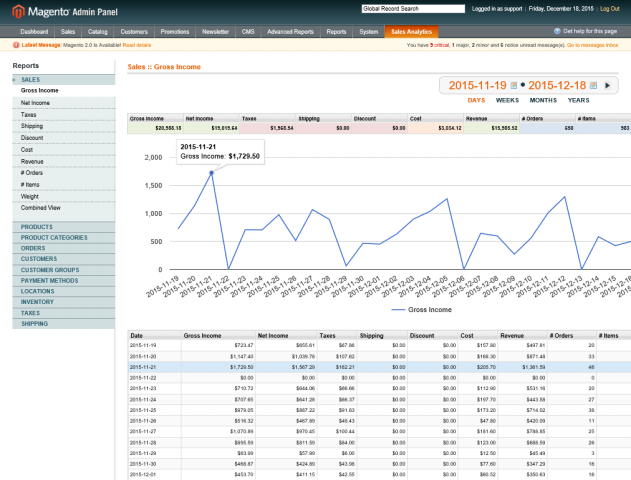
Task: Expand the CUSTOMERS report section
Action: tap(39, 259)
